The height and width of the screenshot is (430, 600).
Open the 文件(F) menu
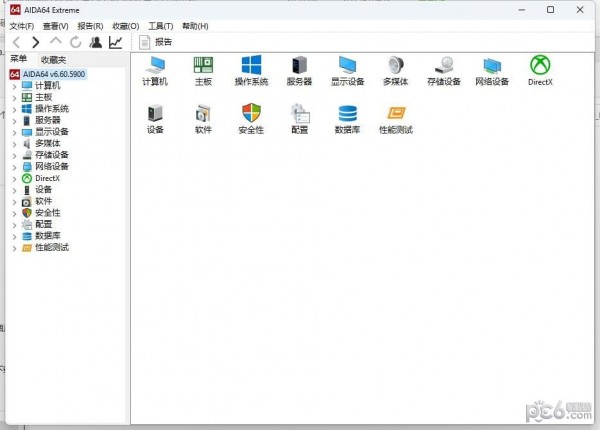tap(22, 26)
